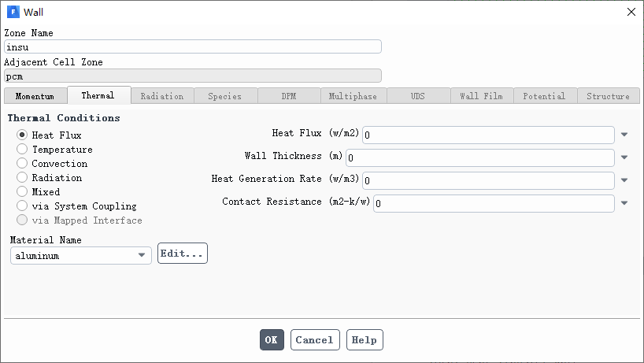This screenshot has width=644, height=363.
Task: Choose the Convection thermal condition
Action: coord(22,163)
